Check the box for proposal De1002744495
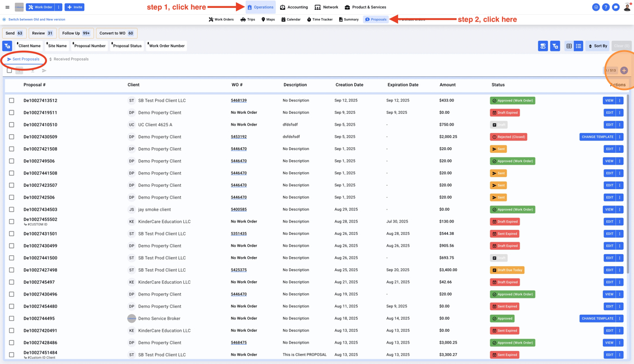This screenshot has height=364, width=634. coord(11,318)
